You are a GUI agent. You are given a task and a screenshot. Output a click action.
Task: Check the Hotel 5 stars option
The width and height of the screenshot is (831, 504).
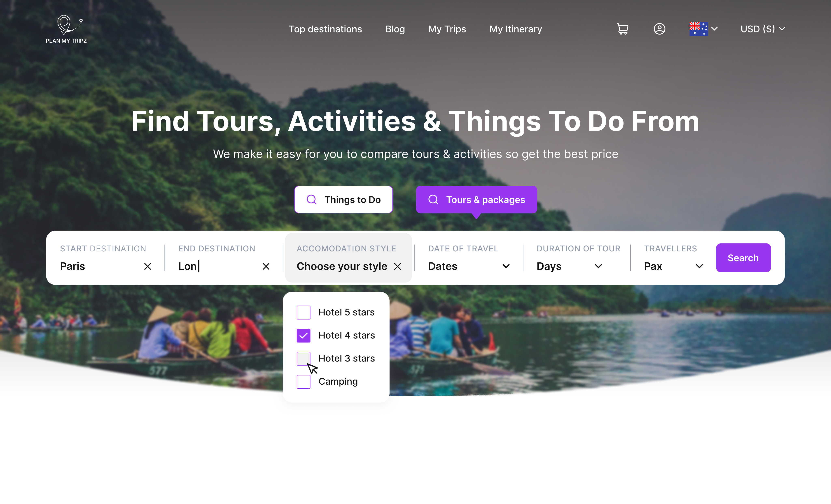click(304, 312)
